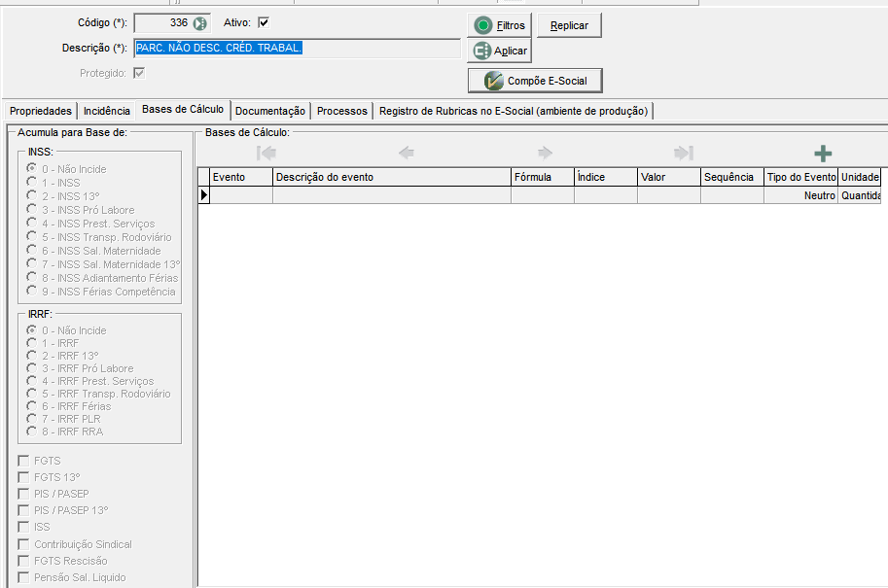The image size is (888, 588).
Task: Click the Unidade column header
Action: (860, 177)
